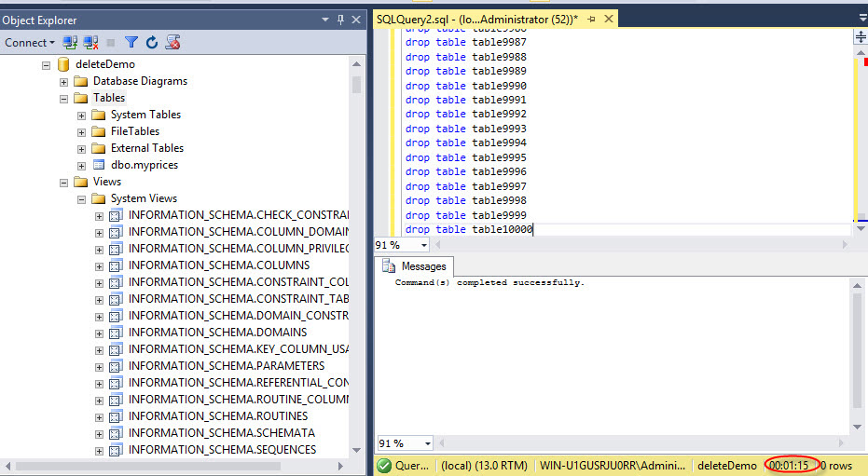Open the Messages pane zoom 91 % dropdown
This screenshot has width=868, height=476.
click(x=427, y=443)
